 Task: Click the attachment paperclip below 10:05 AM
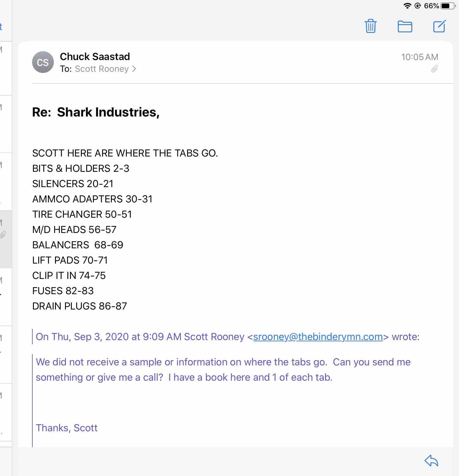point(434,69)
